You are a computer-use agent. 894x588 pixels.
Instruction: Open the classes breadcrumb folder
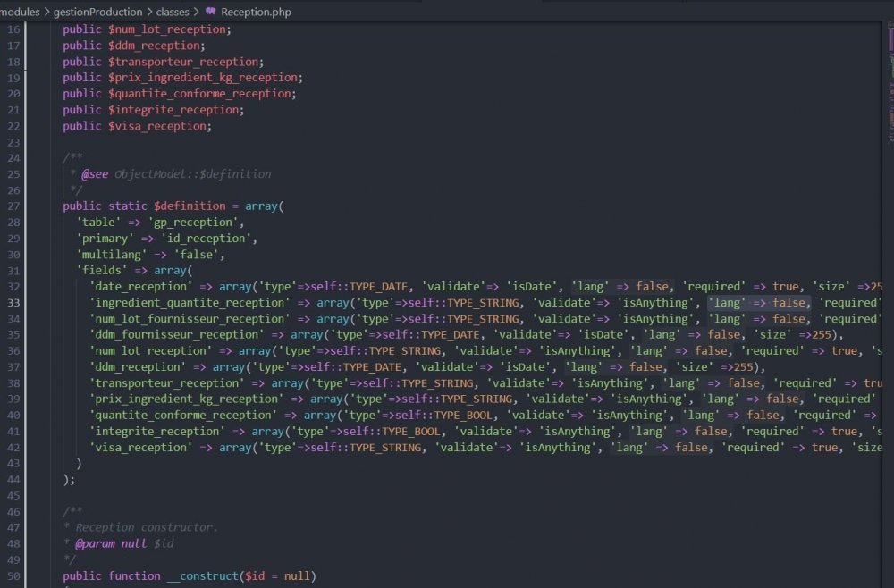pyautogui.click(x=173, y=12)
